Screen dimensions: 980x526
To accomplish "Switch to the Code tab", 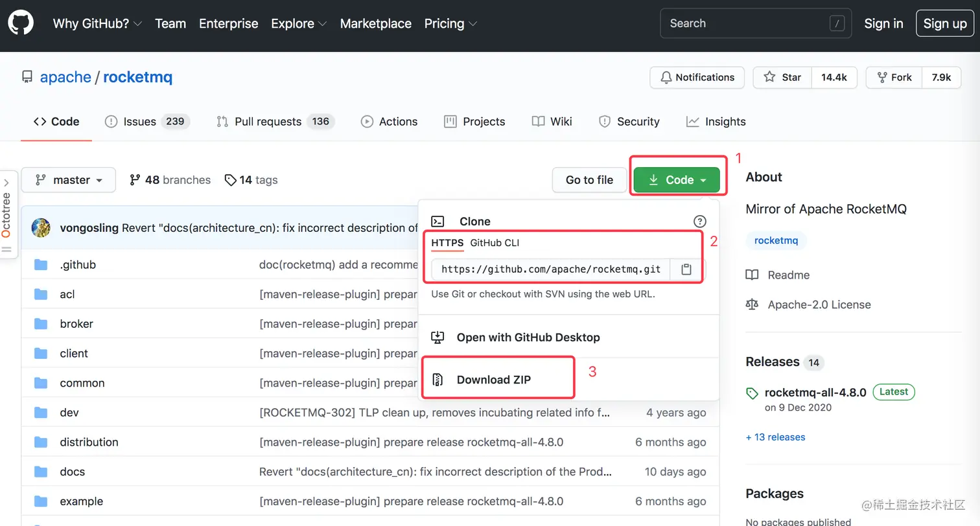I will click(x=56, y=121).
